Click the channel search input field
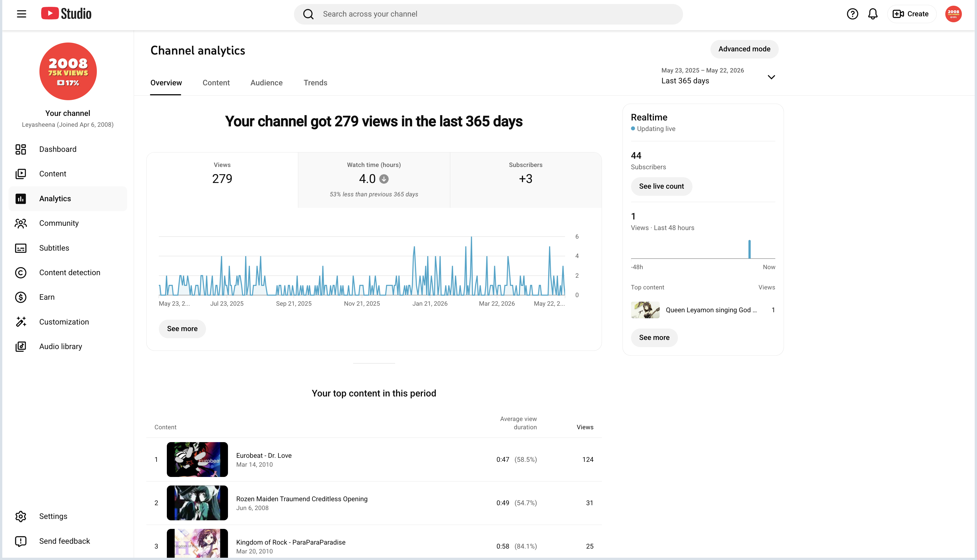977x560 pixels. point(488,14)
